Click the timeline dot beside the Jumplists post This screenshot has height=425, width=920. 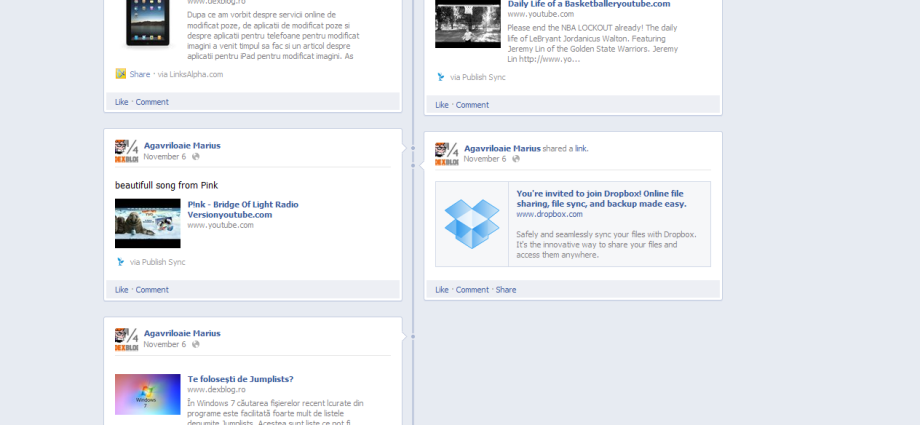pyautogui.click(x=413, y=336)
